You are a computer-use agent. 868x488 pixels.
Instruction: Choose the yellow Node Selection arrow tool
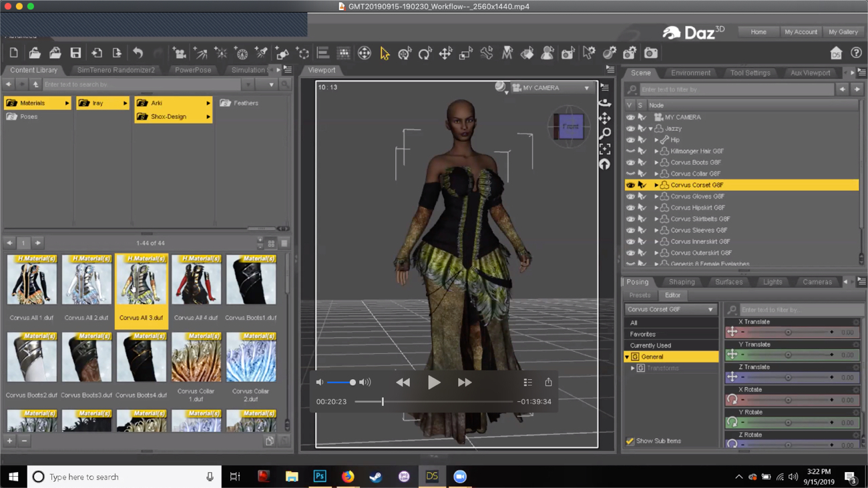[x=385, y=53]
